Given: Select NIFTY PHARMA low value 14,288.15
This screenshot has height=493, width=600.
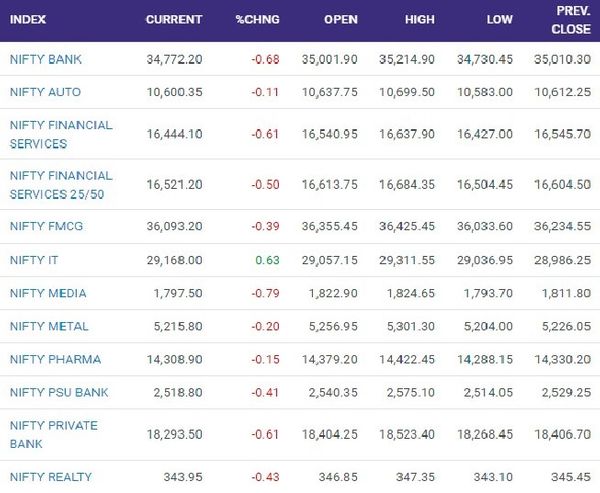Looking at the screenshot, I should [x=485, y=359].
